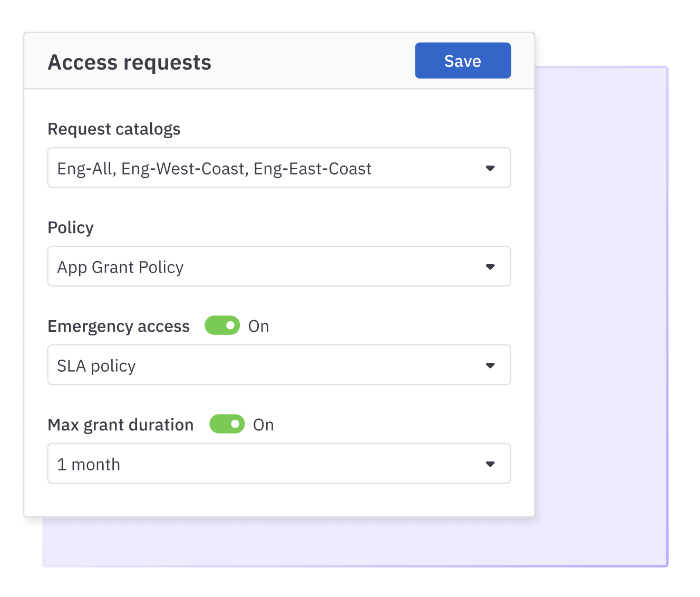Expand the Policy dropdown caret

[490, 267]
